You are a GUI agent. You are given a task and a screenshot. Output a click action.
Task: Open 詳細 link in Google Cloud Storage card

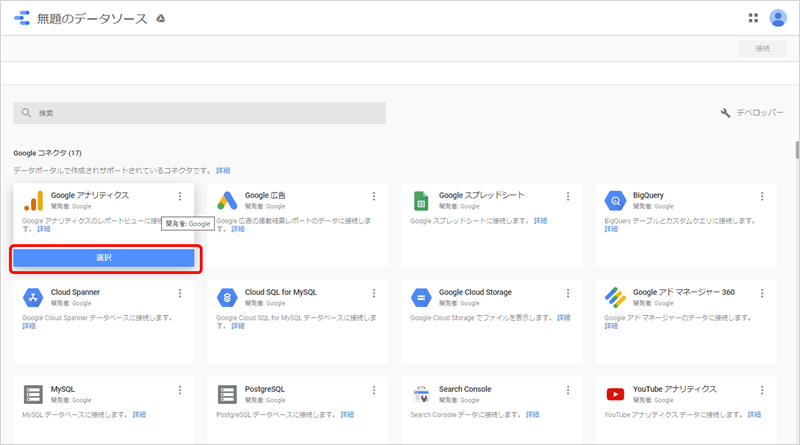(564, 317)
